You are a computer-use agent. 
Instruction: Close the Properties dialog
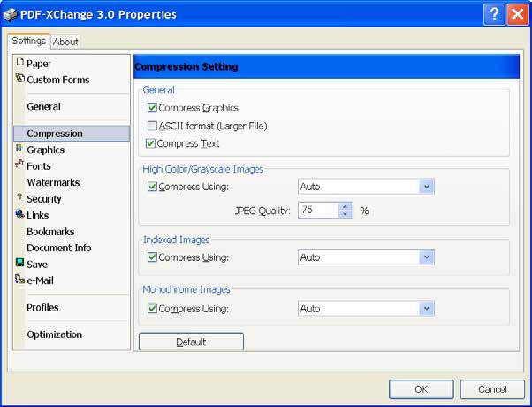517,14
